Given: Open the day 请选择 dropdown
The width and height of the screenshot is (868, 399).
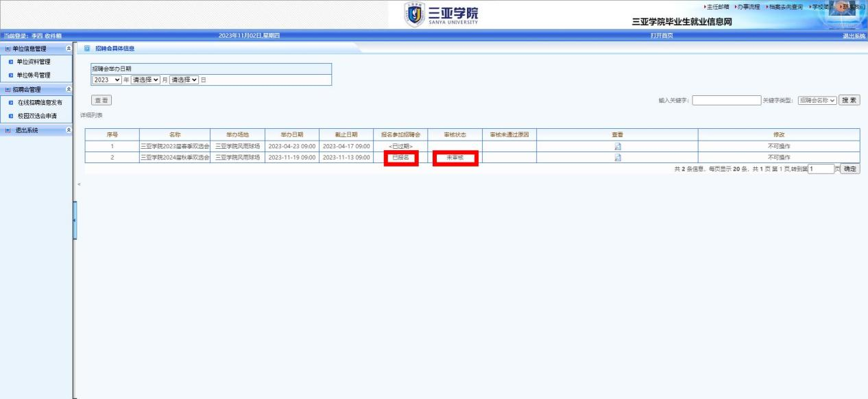Looking at the screenshot, I should 184,80.
